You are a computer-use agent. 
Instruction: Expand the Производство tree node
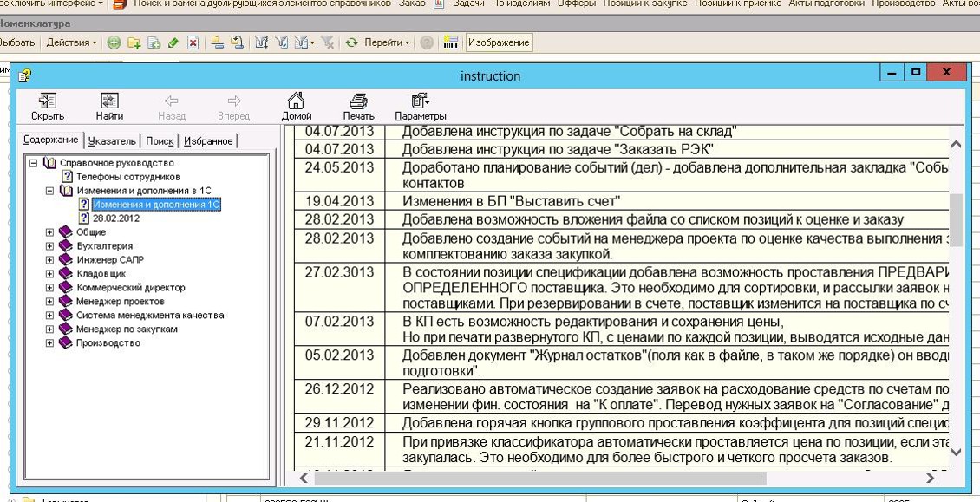pos(50,342)
